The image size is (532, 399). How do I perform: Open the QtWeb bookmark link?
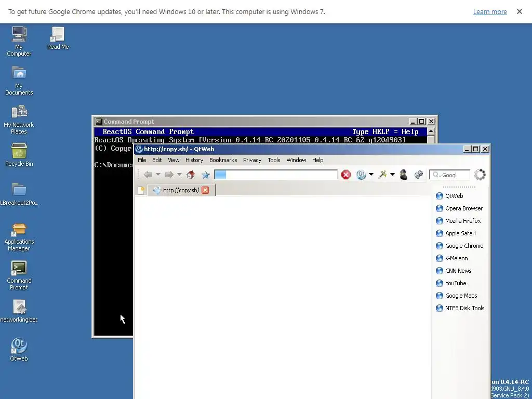(x=449, y=196)
